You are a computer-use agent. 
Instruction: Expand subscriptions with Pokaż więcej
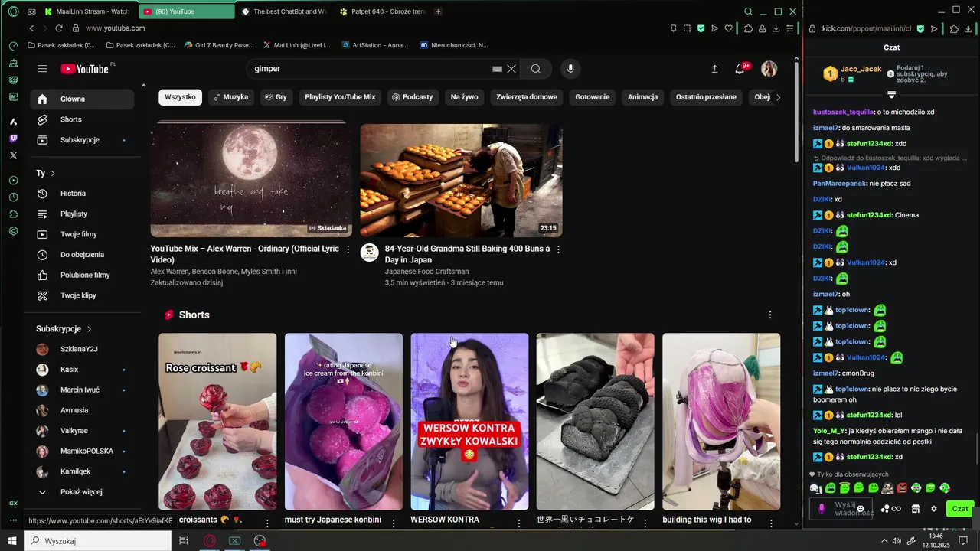pyautogui.click(x=81, y=492)
